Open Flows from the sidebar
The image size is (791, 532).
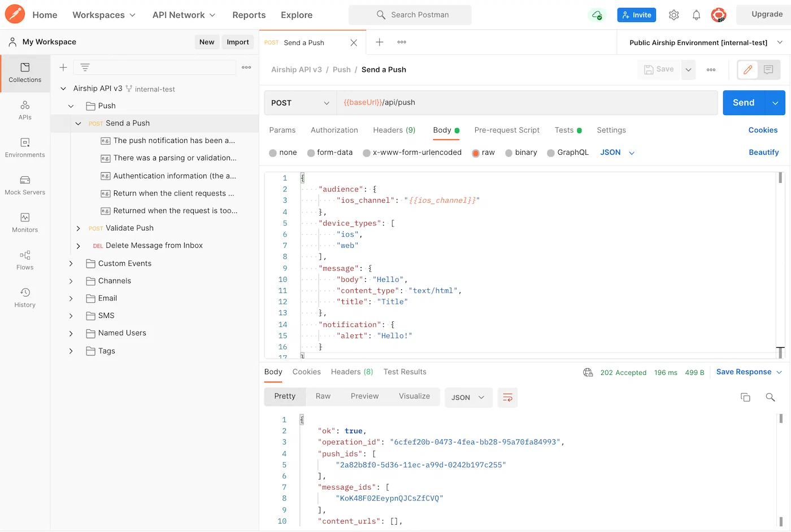[25, 260]
